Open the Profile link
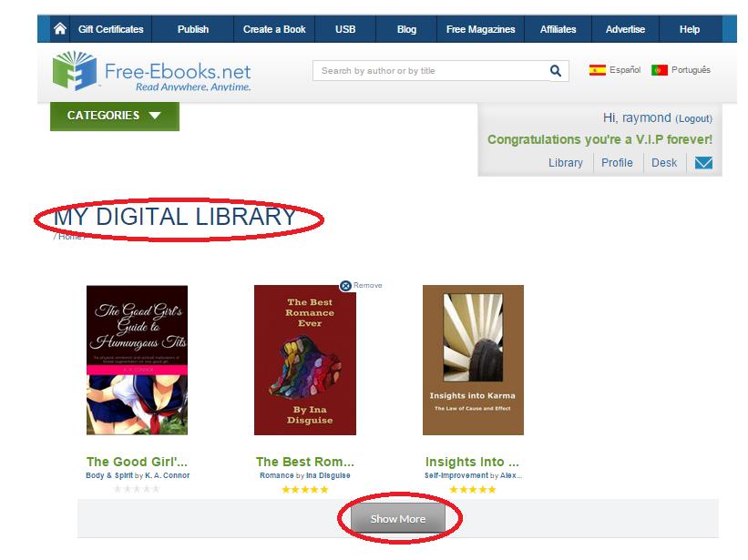The image size is (748, 560). pyautogui.click(x=617, y=163)
